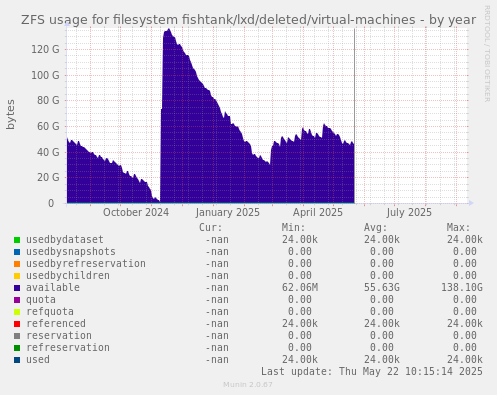The image size is (497, 395).
Task: Click the peak of the available area graph
Action: click(169, 29)
